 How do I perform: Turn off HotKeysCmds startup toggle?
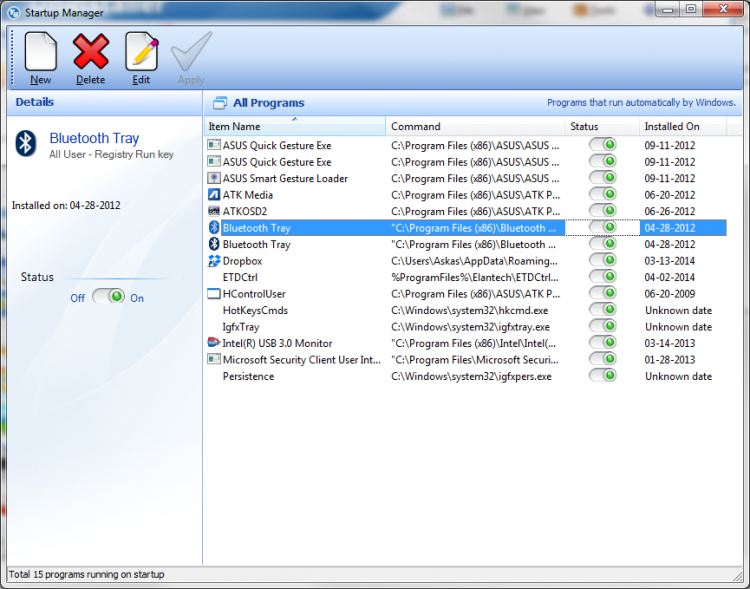coord(602,310)
